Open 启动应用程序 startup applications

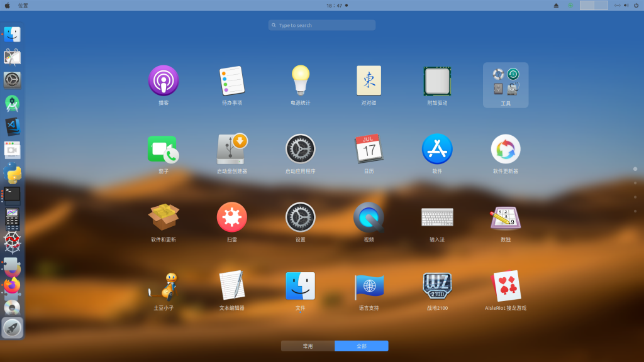pyautogui.click(x=300, y=150)
